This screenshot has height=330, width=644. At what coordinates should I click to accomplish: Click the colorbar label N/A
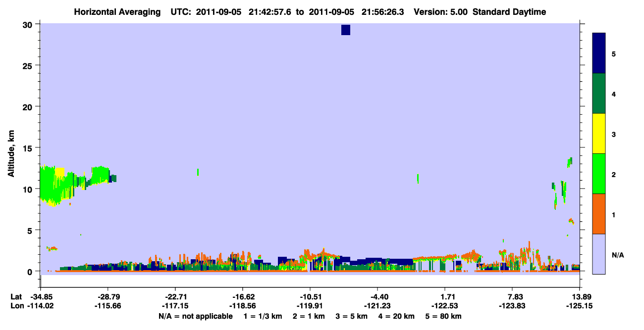[x=617, y=255]
